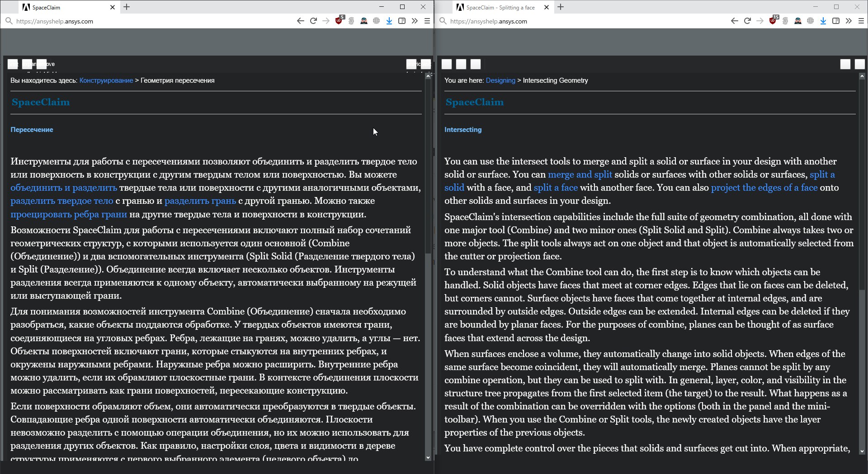This screenshot has height=474, width=868.
Task: Click the forward arrow in left browser window
Action: [x=326, y=21]
